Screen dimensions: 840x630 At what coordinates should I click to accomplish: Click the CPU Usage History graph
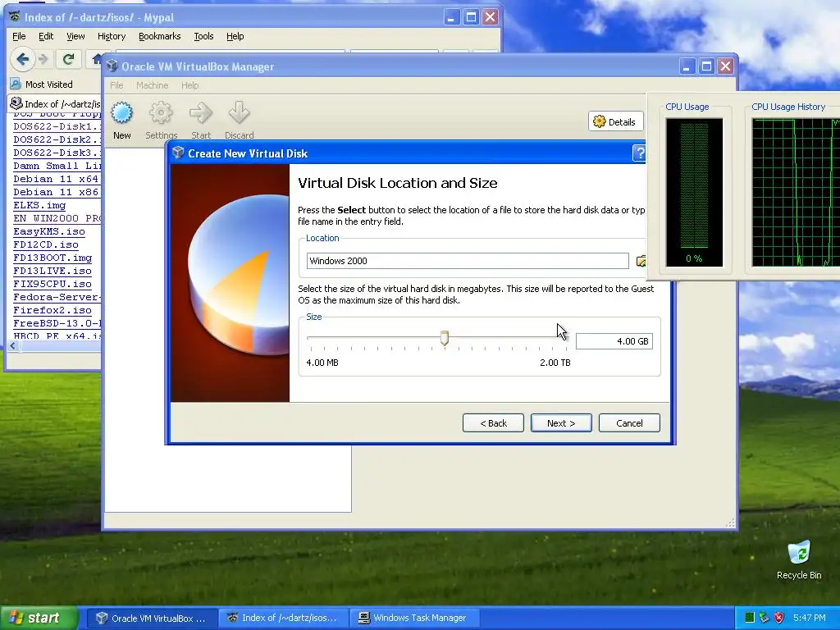pos(796,192)
